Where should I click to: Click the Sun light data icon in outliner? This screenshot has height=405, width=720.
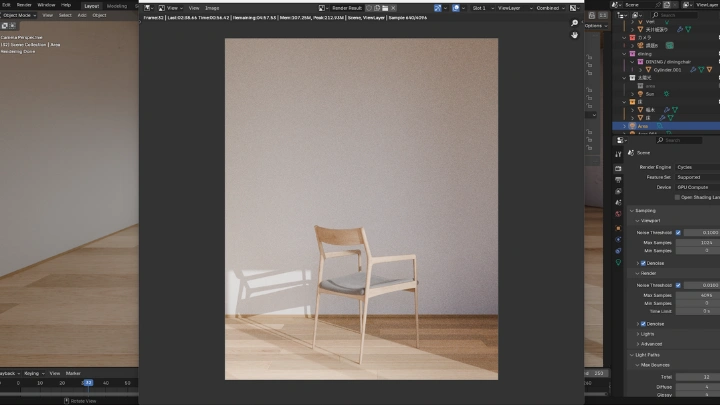[666, 94]
